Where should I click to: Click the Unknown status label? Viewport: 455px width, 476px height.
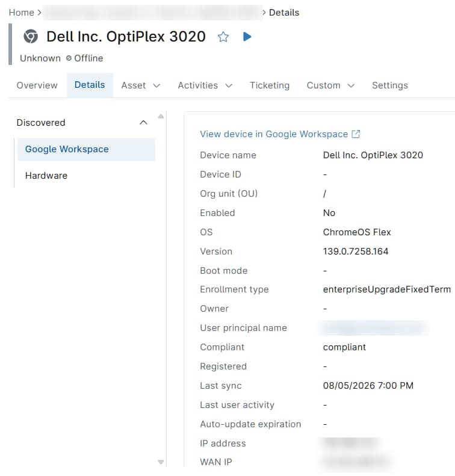40,58
